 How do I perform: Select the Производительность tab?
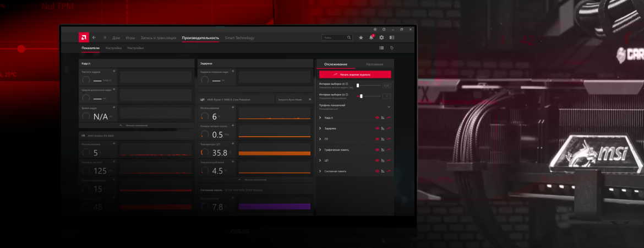pos(200,38)
